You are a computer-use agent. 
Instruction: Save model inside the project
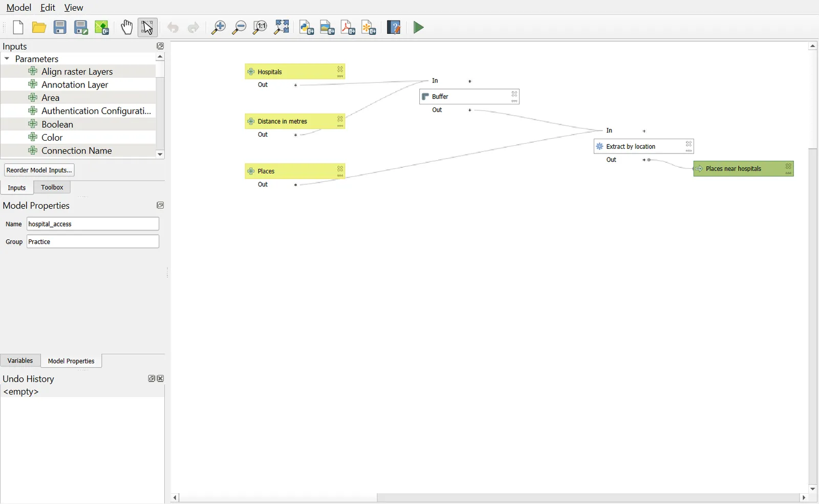pos(102,28)
